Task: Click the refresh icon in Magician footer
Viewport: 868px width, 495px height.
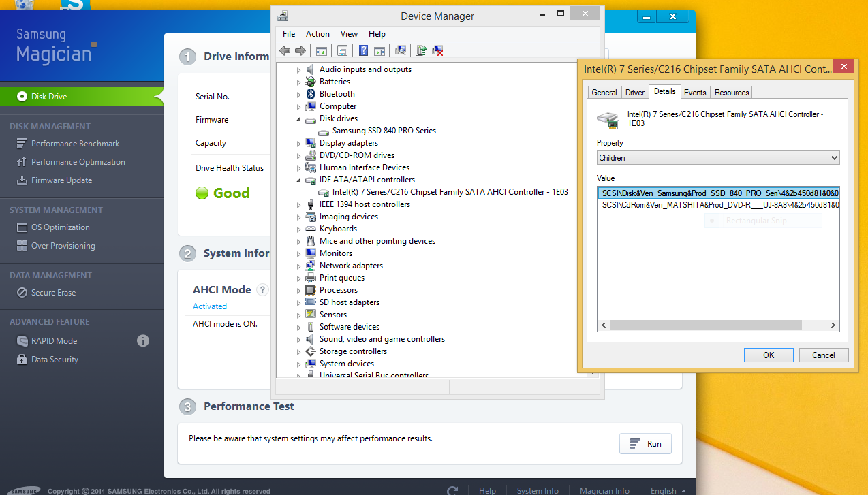Action: click(x=452, y=490)
